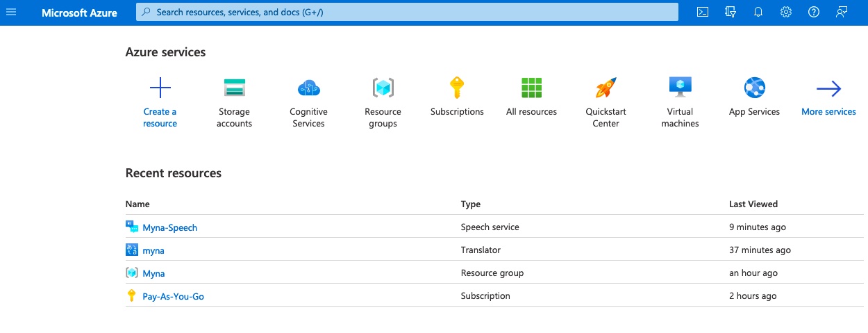Open portal settings gear icon
Viewport: 868px width, 333px height.
click(x=786, y=13)
